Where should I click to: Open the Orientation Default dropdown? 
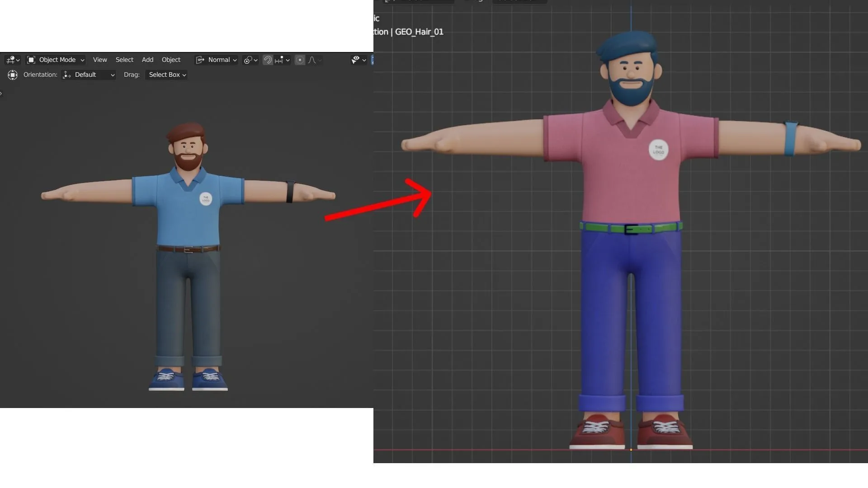tap(89, 75)
